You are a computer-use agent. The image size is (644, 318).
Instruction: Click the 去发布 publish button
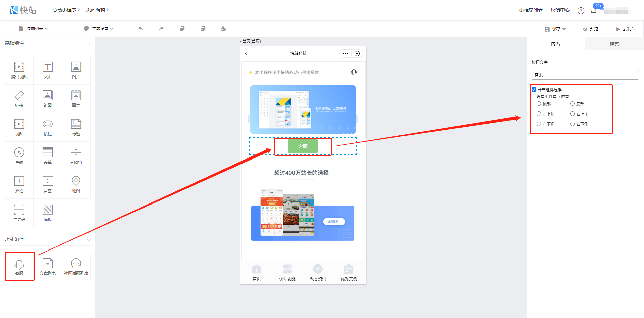pyautogui.click(x=625, y=29)
